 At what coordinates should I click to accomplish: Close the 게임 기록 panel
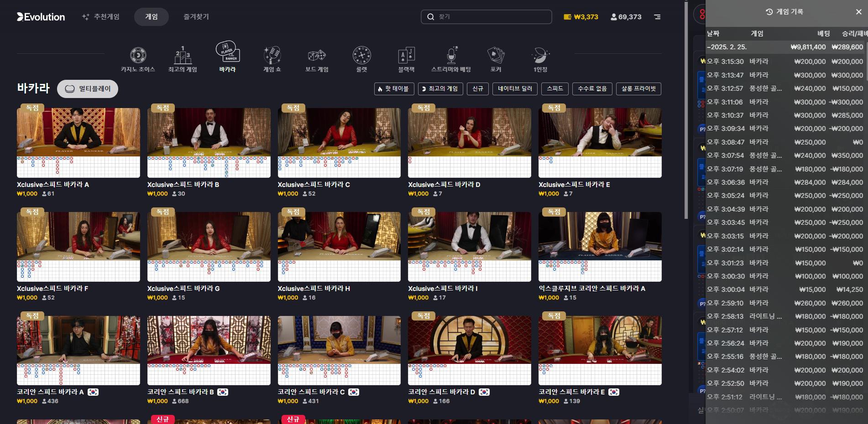coord(858,12)
